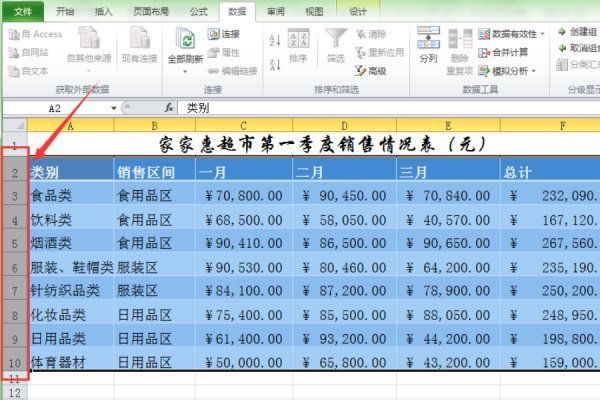Switch to the 开始 tab
The height and width of the screenshot is (400, 600).
(x=65, y=11)
